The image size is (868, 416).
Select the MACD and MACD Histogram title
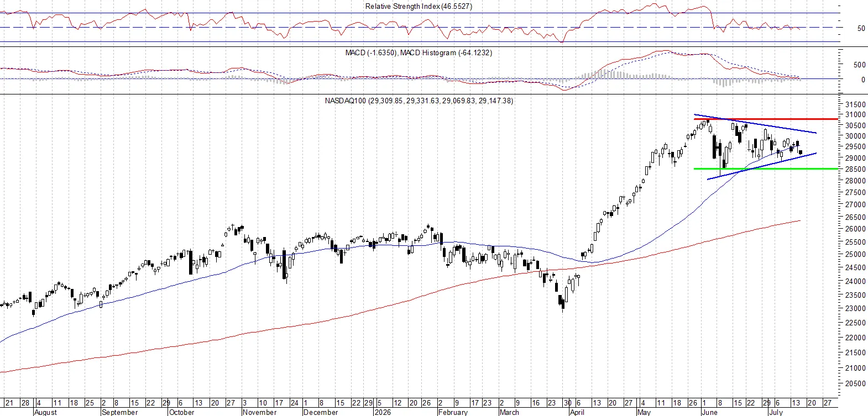[419, 52]
